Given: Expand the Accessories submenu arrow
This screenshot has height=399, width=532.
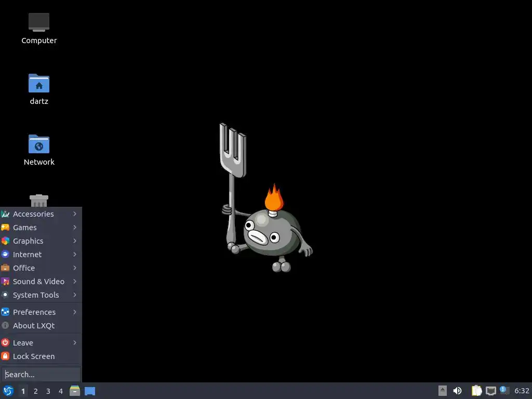Looking at the screenshot, I should [75, 214].
